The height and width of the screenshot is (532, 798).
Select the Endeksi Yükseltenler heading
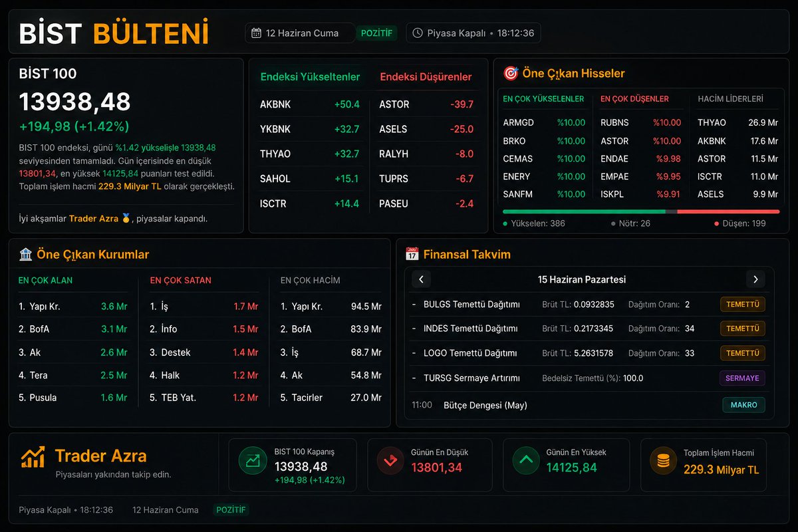[x=310, y=76]
